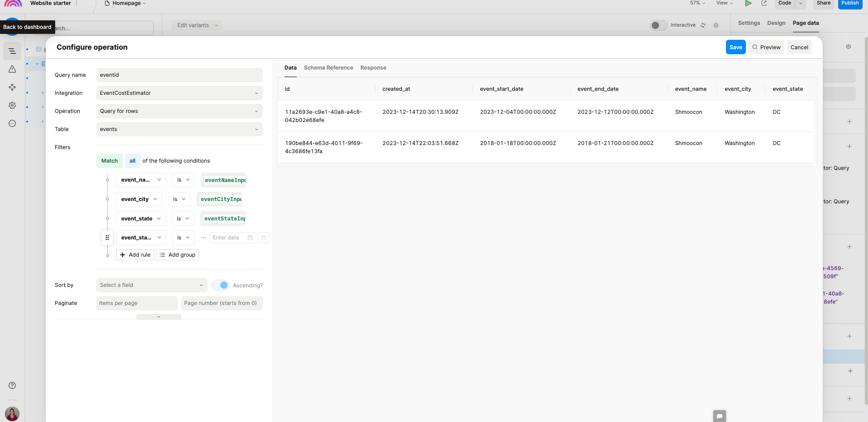Click the drag handle beside event_sta rule
The width and height of the screenshot is (868, 422).
107,238
